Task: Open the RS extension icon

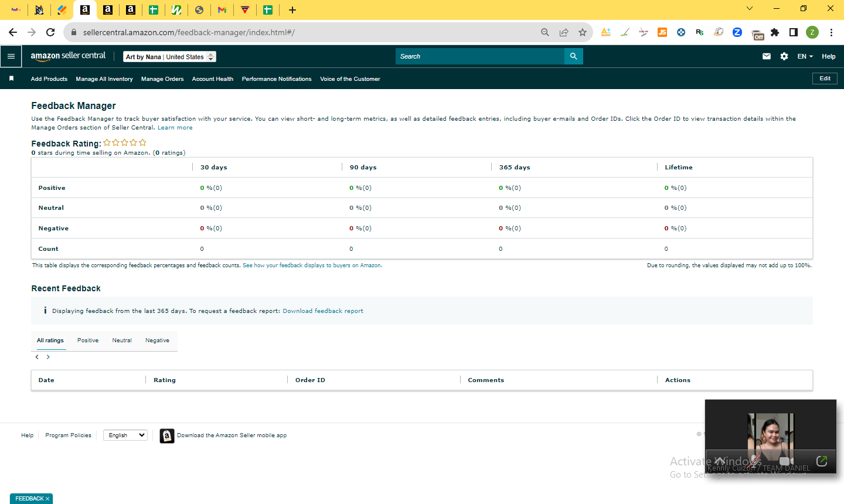Action: point(700,32)
